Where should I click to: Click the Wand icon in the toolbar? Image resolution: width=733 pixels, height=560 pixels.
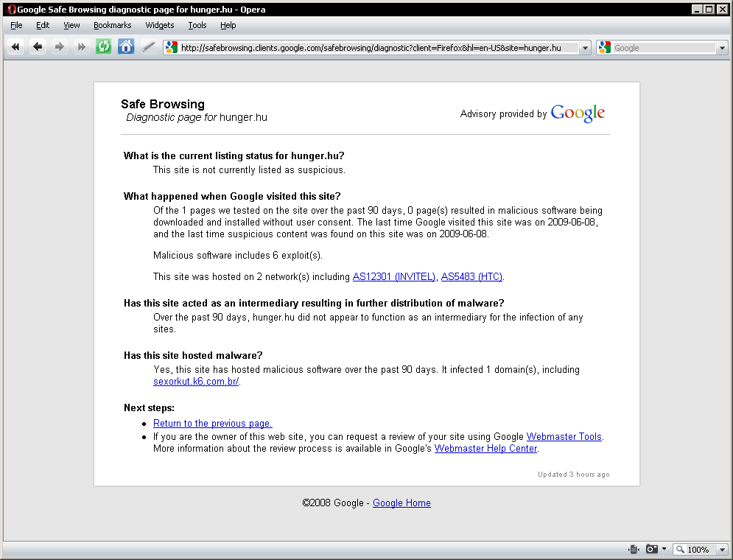click(x=148, y=46)
